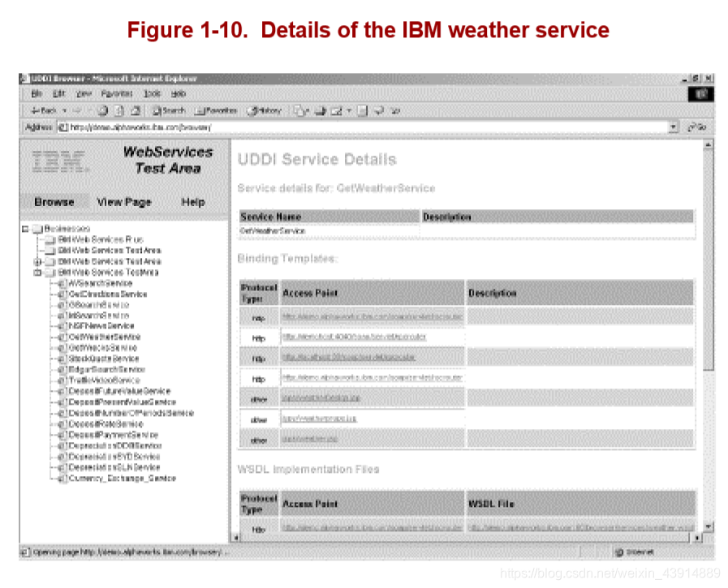Click the Internet Explorer throbber logo
Screen dimensions: 728x588
click(x=700, y=94)
